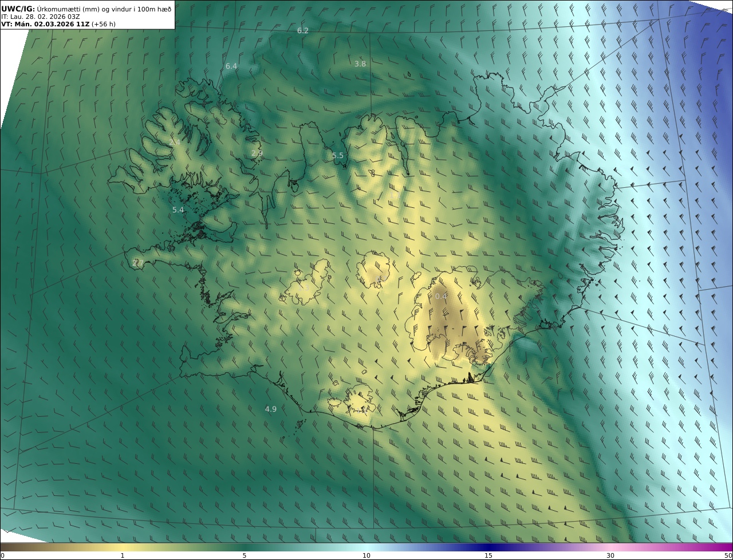Click the 0 tick on the color scale

(x=2, y=555)
